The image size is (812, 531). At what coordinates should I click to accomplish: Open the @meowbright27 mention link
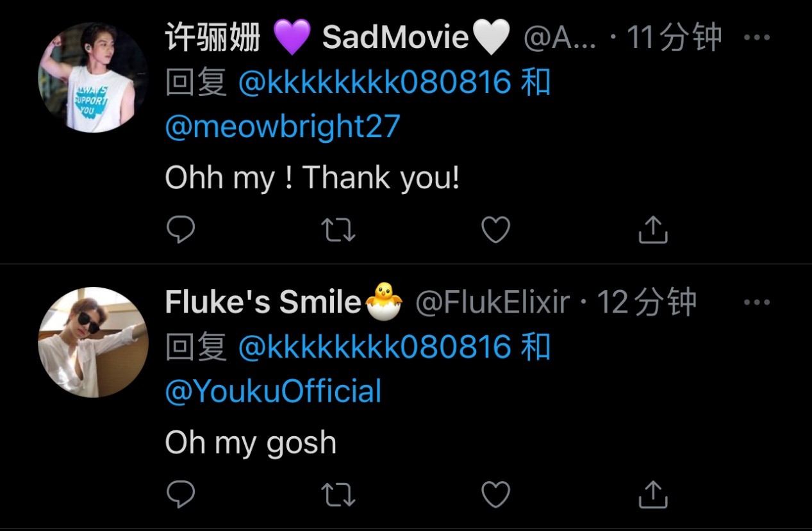click(283, 127)
